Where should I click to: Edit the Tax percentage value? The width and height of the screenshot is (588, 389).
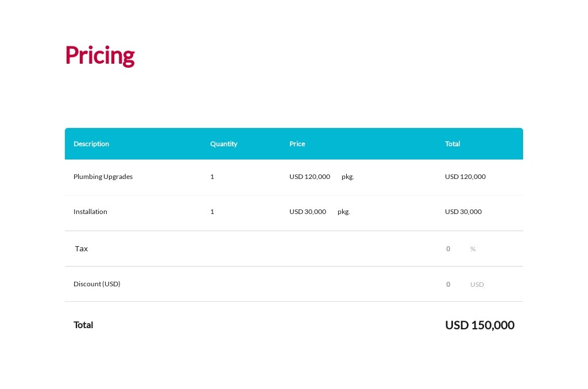point(448,248)
